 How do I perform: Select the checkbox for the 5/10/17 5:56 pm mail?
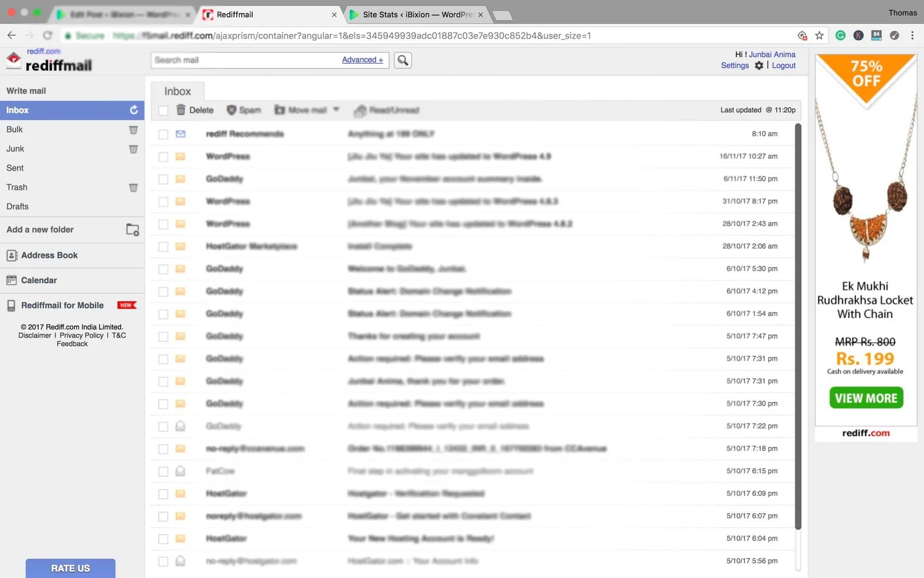[x=163, y=561]
